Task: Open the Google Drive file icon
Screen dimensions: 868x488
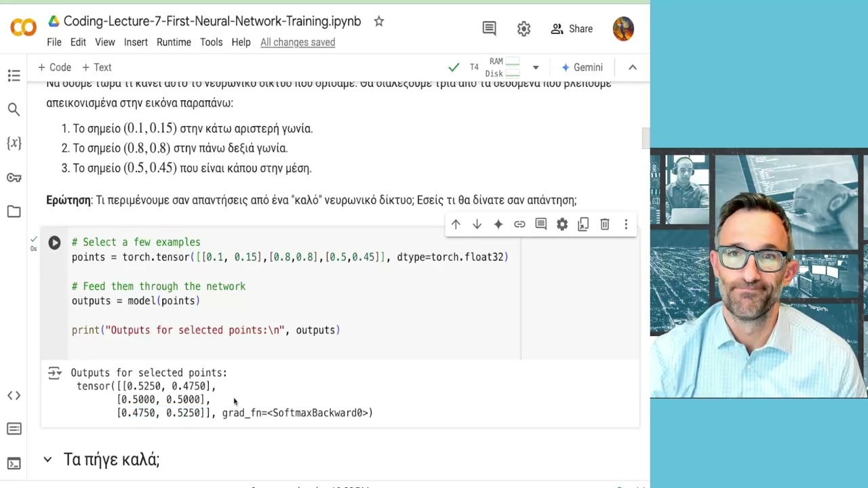Action: click(54, 22)
